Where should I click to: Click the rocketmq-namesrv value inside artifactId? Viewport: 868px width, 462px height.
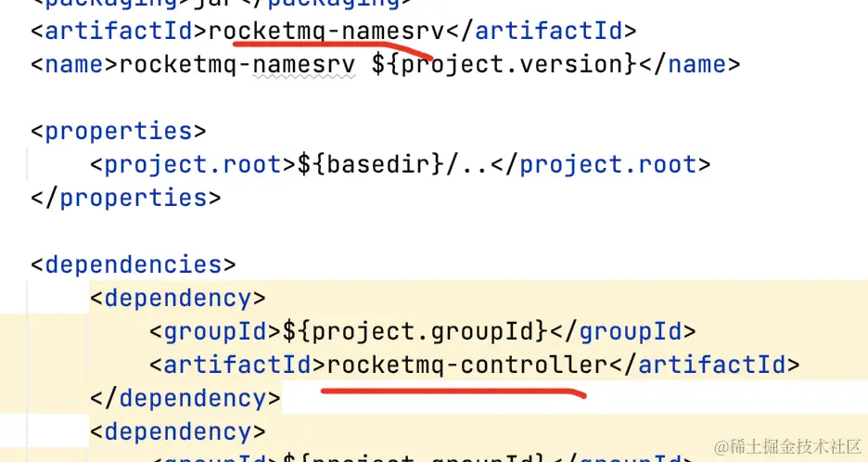click(326, 31)
